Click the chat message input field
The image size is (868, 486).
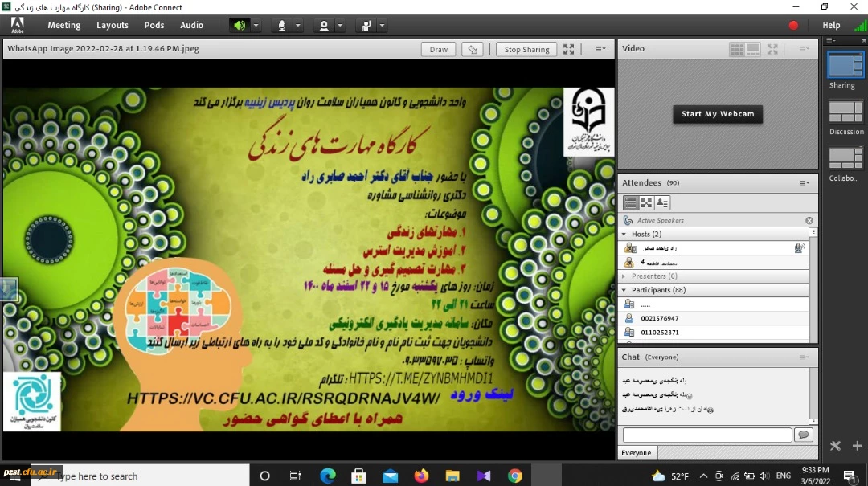(x=706, y=435)
